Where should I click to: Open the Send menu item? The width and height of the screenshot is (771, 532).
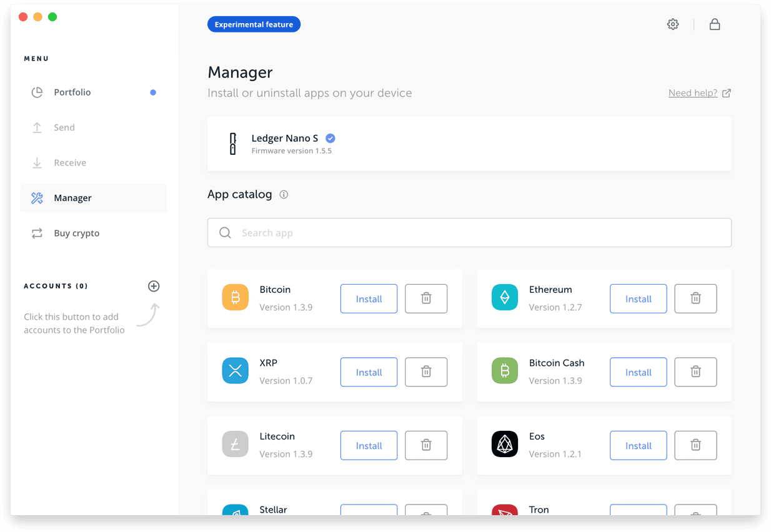94,127
